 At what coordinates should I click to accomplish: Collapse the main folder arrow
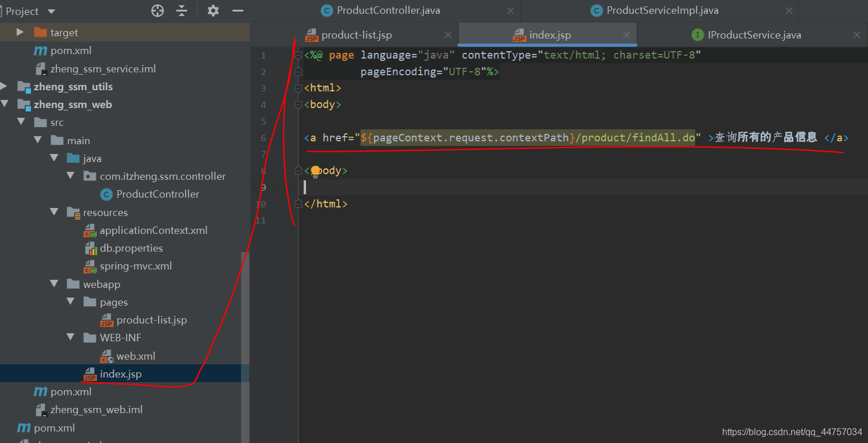pyautogui.click(x=38, y=140)
